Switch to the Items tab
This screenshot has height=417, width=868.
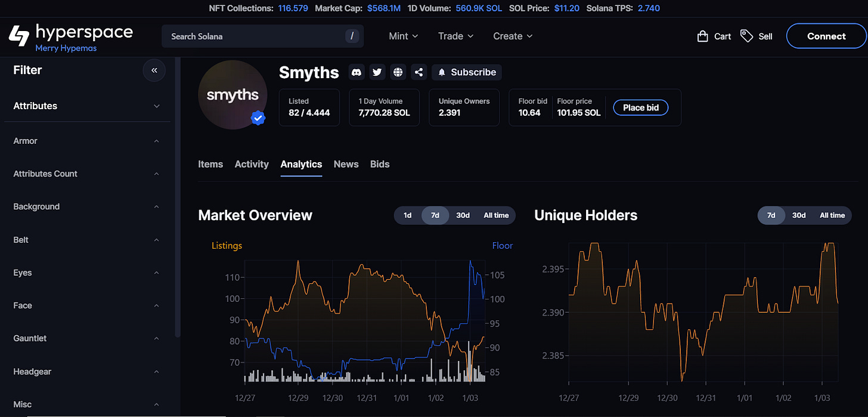coord(210,164)
